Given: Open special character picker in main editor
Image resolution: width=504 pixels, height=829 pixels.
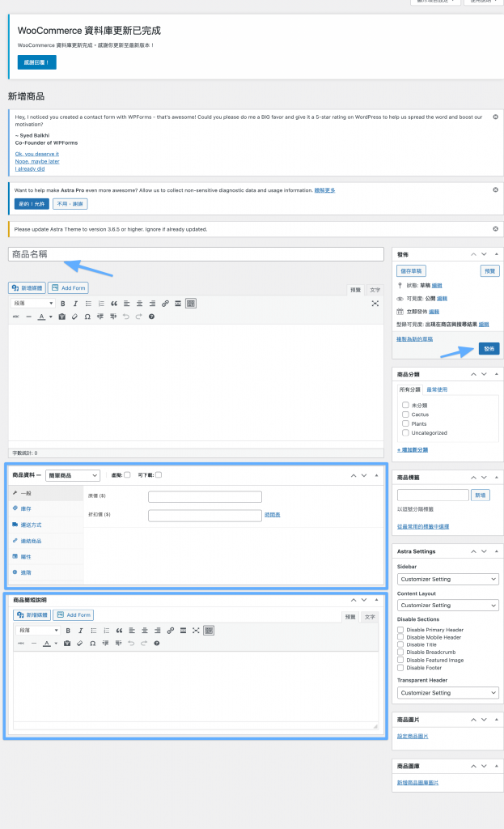Looking at the screenshot, I should click(87, 317).
